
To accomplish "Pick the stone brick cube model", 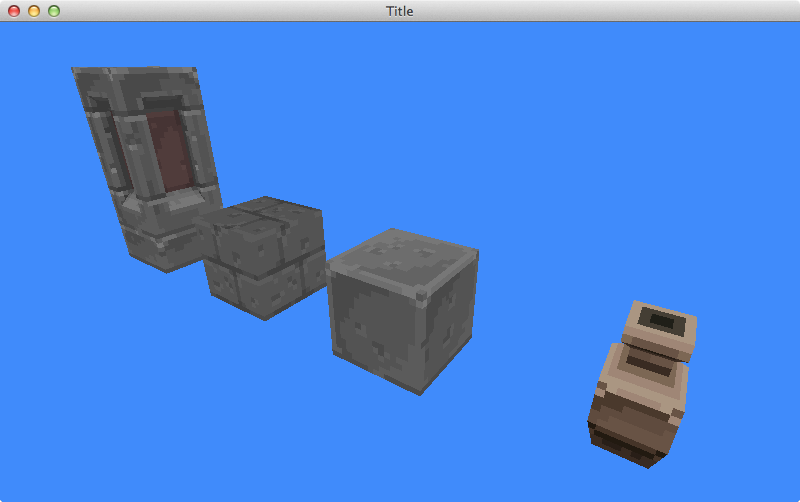I will point(263,258).
